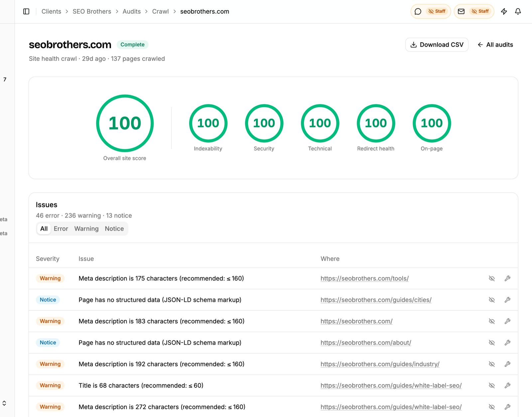
Task: Click the Redirect health score circle
Action: (x=376, y=123)
